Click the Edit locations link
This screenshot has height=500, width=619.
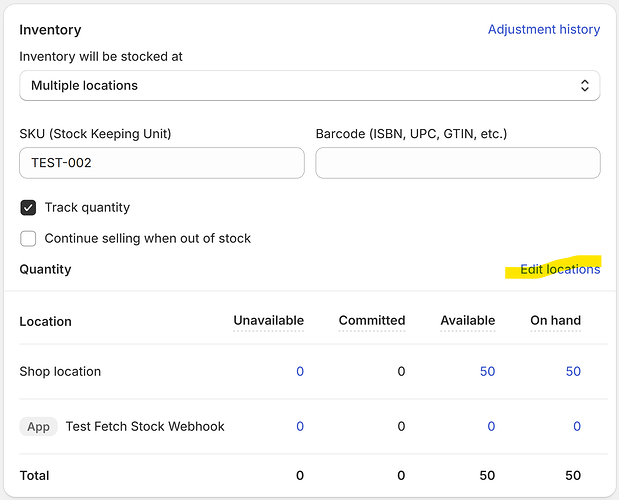point(560,269)
